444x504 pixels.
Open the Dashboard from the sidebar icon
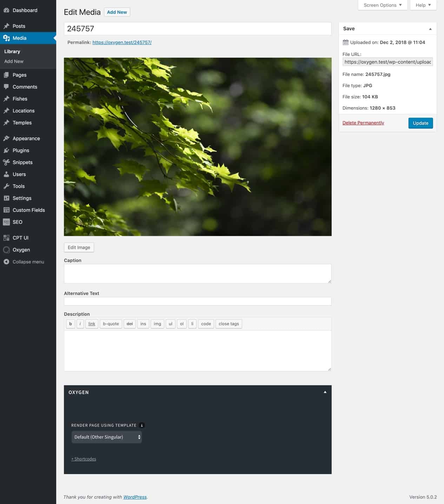pos(6,10)
